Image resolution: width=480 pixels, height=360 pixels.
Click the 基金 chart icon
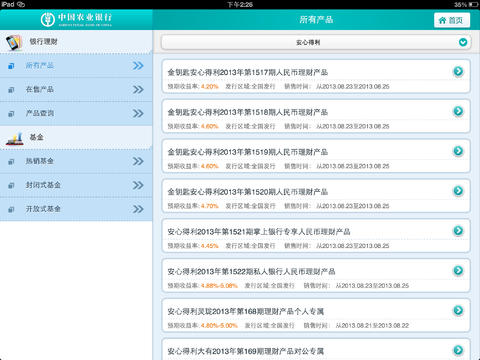[15, 139]
